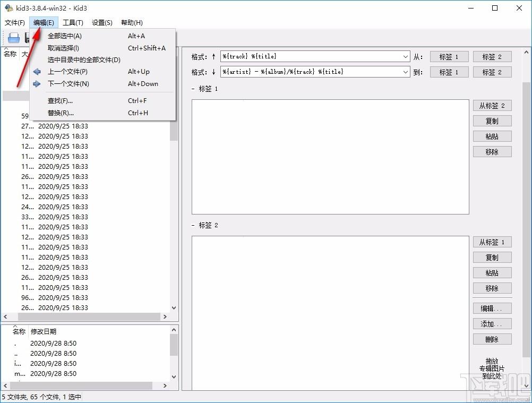This screenshot has height=403, width=532.
Task: Click the Open toolbar icon
Action: 14,38
